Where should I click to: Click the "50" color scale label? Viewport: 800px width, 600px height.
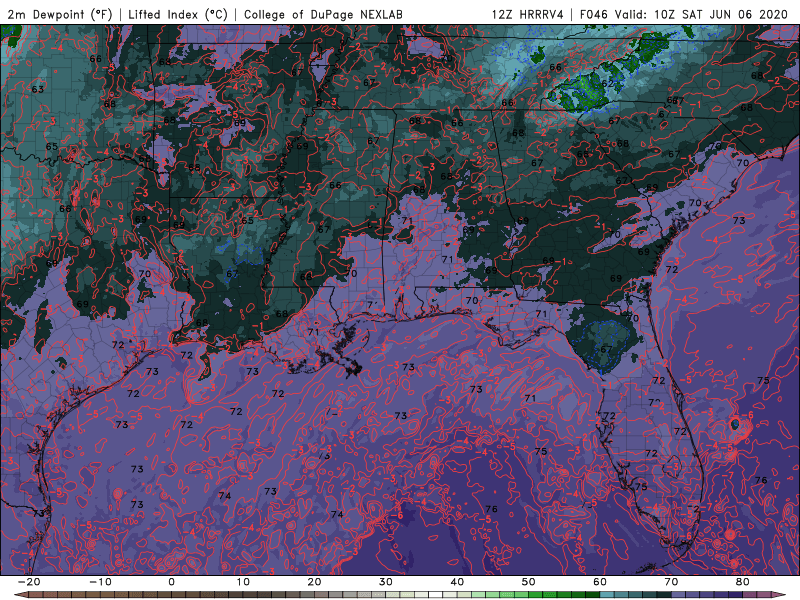click(x=529, y=582)
